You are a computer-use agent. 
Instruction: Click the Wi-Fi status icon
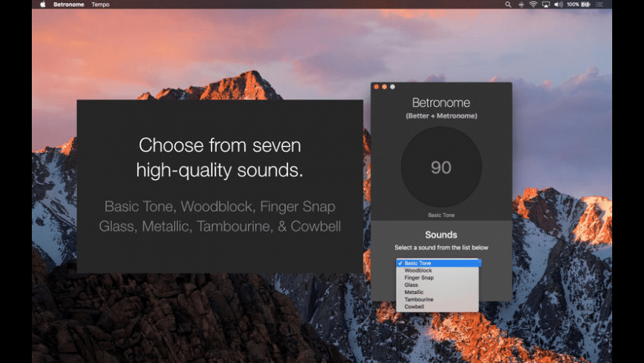coord(533,4)
